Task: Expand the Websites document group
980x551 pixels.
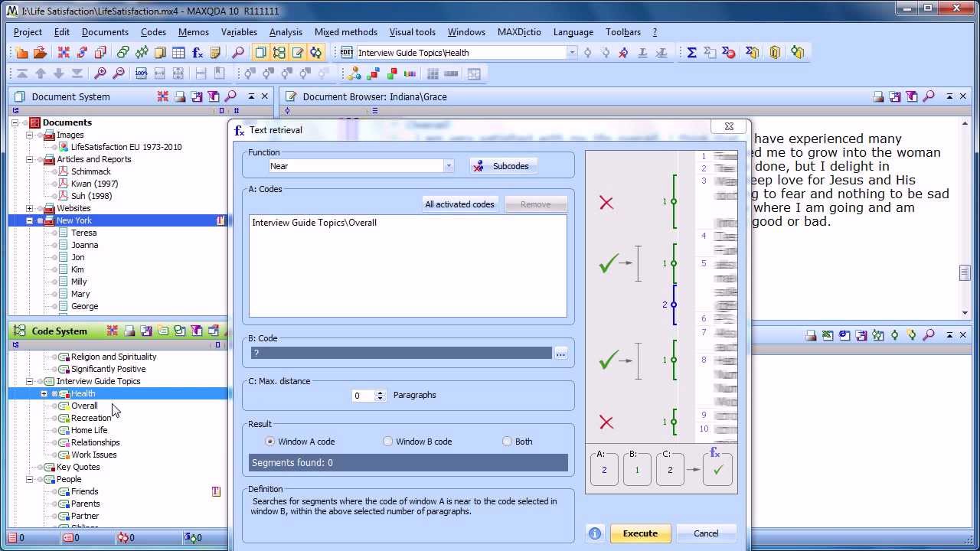Action: point(30,208)
